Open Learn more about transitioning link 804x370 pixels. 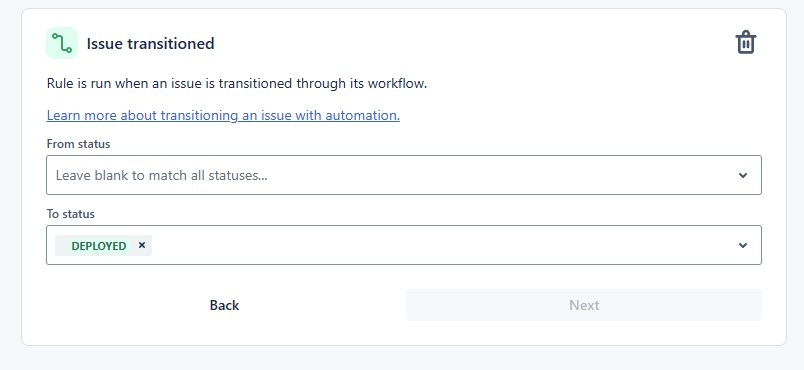(223, 115)
